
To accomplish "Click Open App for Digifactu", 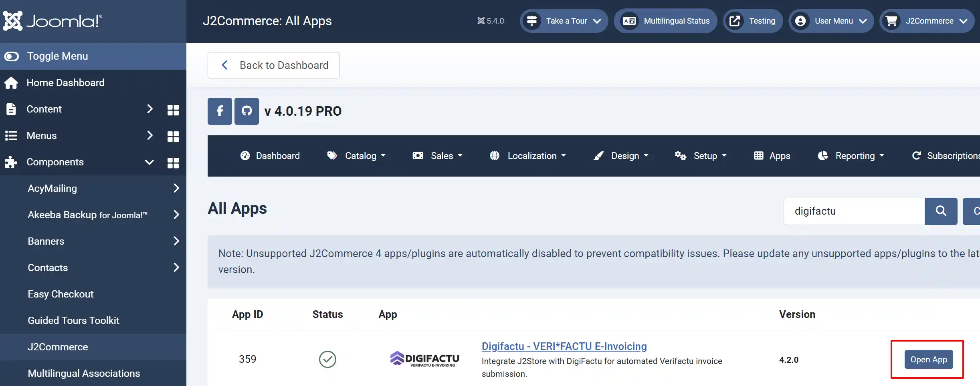I will click(x=929, y=360).
